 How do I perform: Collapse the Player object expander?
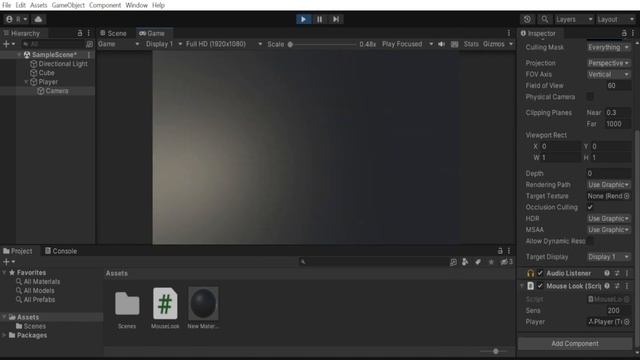point(26,82)
